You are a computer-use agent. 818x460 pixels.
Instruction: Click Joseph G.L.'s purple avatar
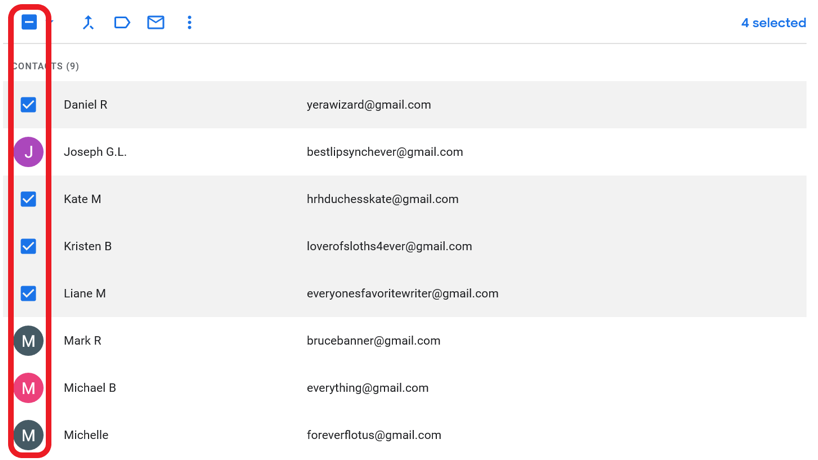28,152
